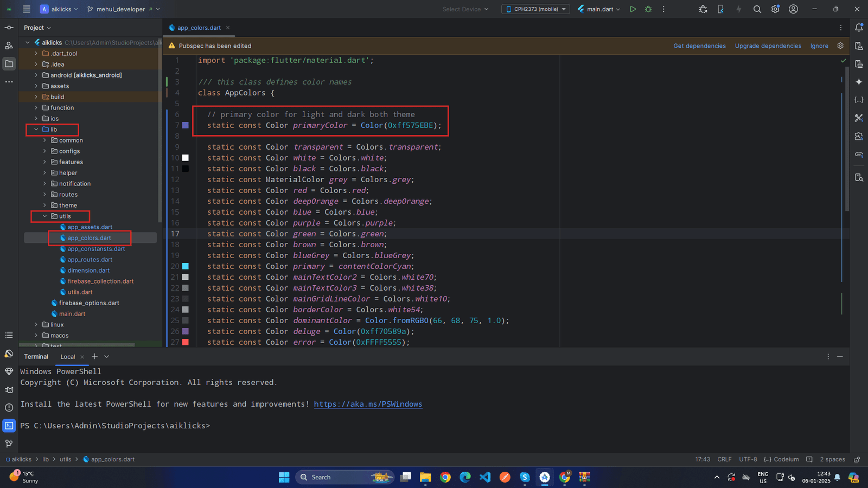The height and width of the screenshot is (488, 868).
Task: Click the Debug bug icon in toolbar
Action: point(648,9)
